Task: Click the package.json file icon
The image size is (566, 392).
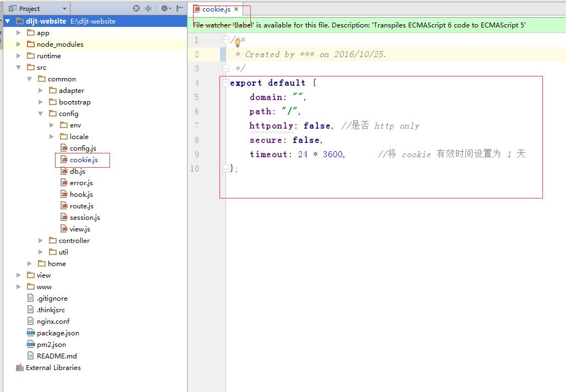Action: [31, 333]
